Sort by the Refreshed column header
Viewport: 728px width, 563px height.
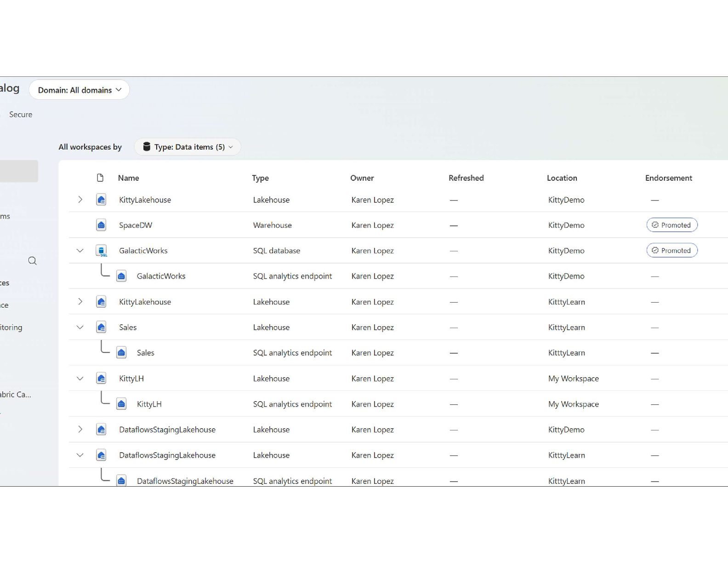point(466,178)
